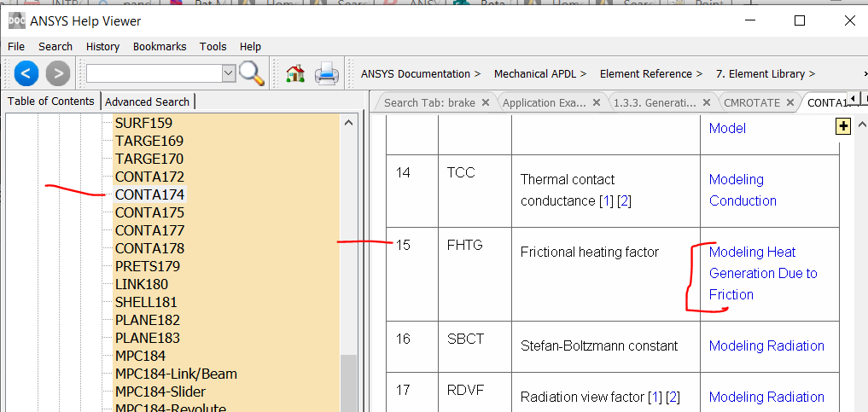Image resolution: width=868 pixels, height=412 pixels.
Task: Select TARGE170 in the contents tree
Action: click(149, 159)
